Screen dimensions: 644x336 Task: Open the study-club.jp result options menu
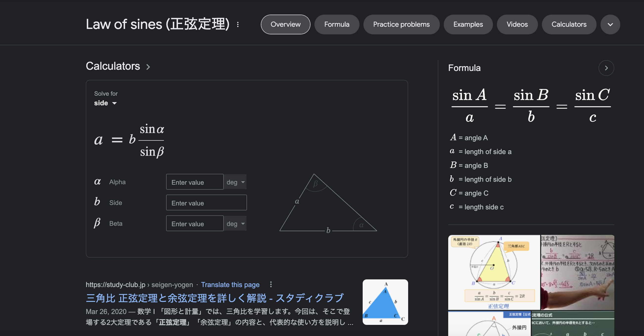click(271, 285)
